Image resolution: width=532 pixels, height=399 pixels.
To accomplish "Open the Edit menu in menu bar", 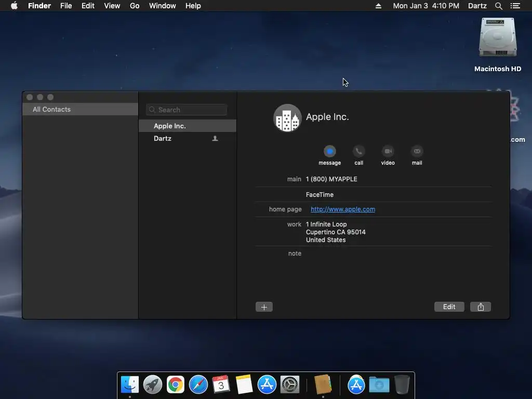I will (x=88, y=6).
